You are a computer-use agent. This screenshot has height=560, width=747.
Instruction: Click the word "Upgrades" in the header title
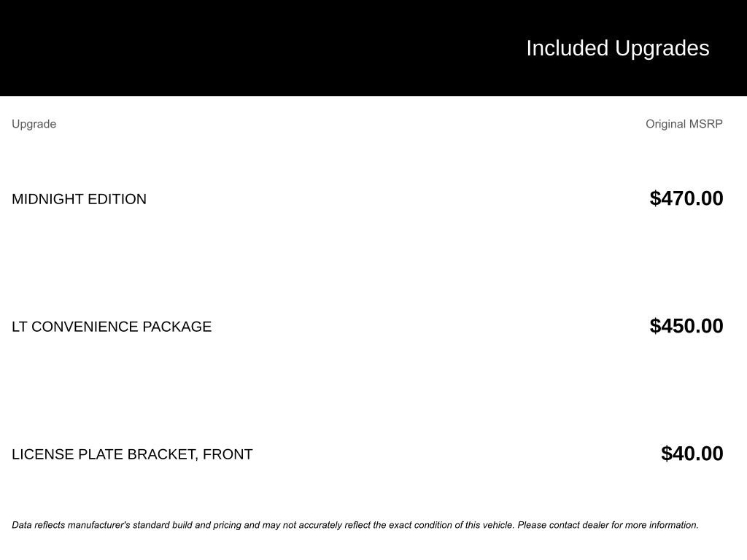click(662, 48)
